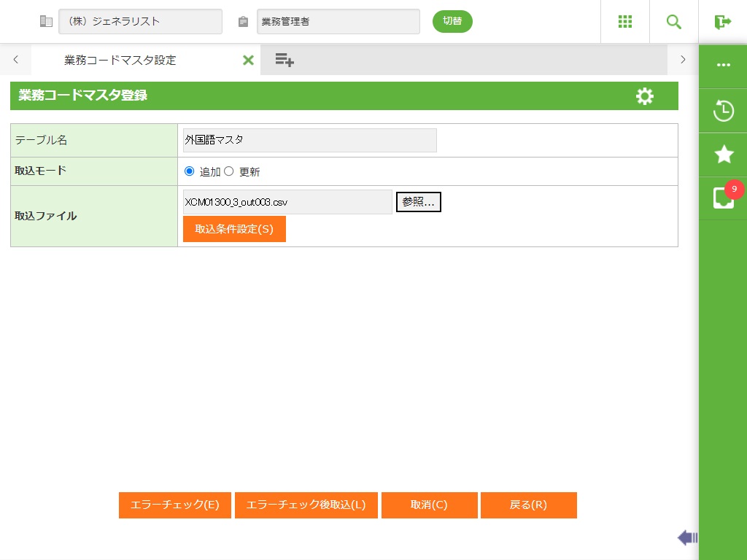Click the clipboard role icon
The height and width of the screenshot is (560, 747).
coord(243,21)
